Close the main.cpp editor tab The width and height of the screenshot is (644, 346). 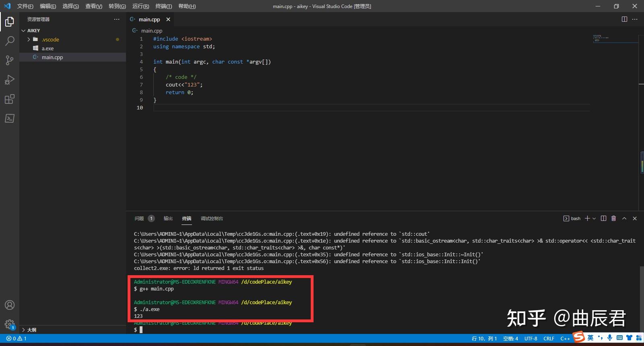[168, 19]
